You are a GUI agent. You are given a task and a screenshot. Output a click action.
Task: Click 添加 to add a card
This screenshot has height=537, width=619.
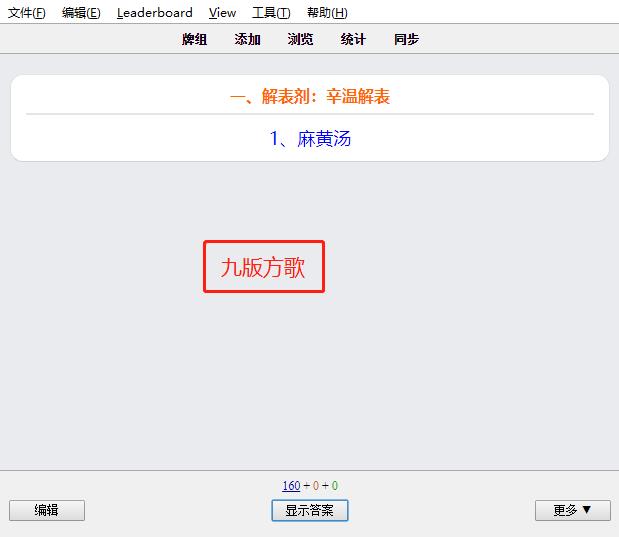247,39
